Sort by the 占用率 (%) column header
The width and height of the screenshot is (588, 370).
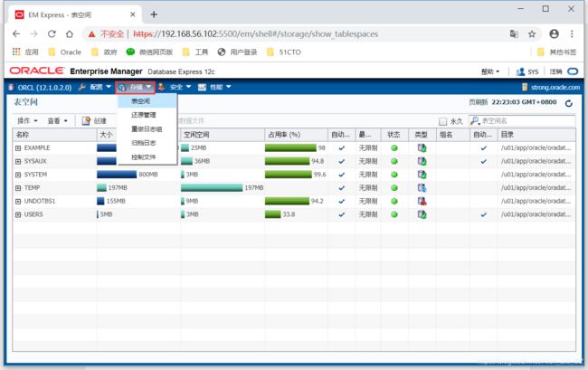(x=296, y=135)
